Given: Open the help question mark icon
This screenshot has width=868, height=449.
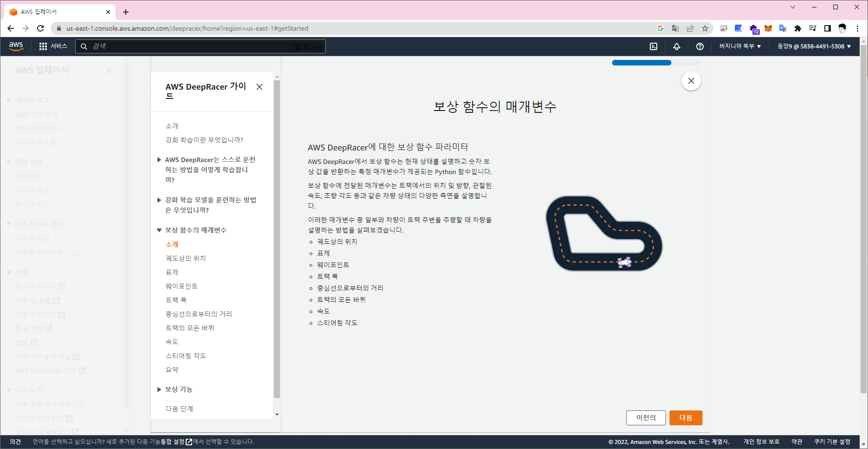Looking at the screenshot, I should coord(700,46).
